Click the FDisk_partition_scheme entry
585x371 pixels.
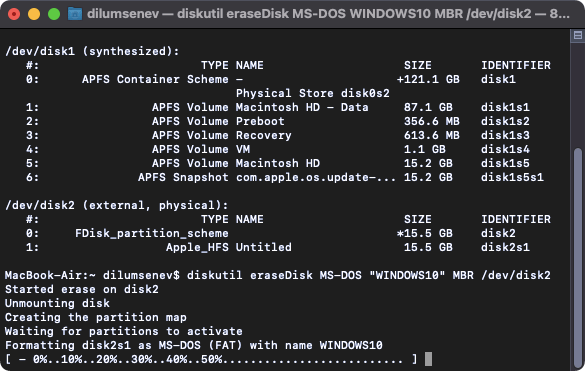[151, 234]
